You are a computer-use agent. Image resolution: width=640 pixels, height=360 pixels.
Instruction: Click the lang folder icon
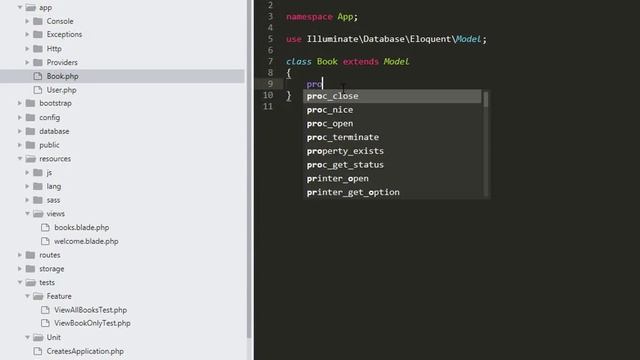pos(38,186)
